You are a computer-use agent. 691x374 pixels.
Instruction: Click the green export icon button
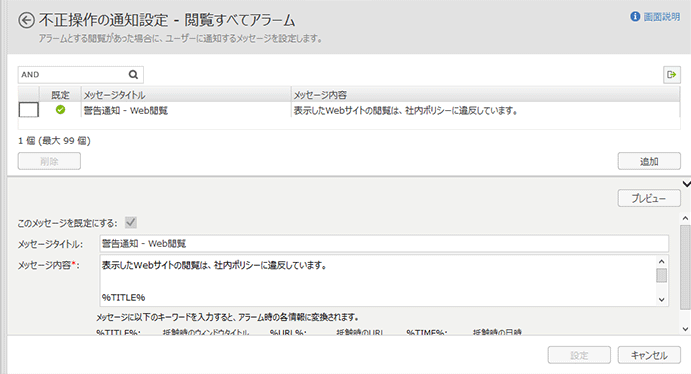tap(672, 74)
